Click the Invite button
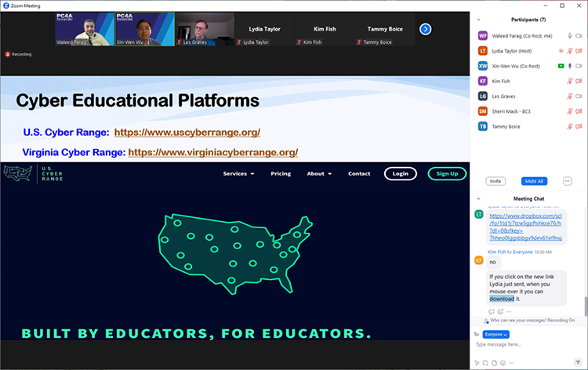588x370 pixels. click(x=495, y=181)
